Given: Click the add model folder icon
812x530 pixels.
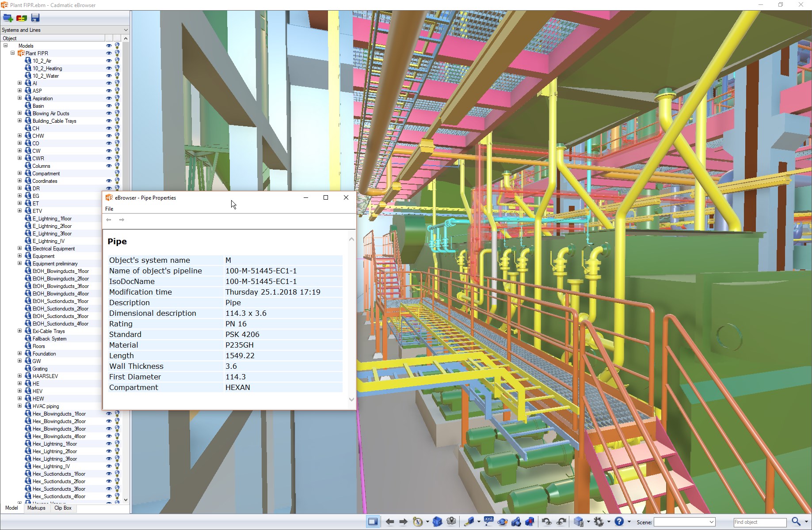Looking at the screenshot, I should pos(8,18).
